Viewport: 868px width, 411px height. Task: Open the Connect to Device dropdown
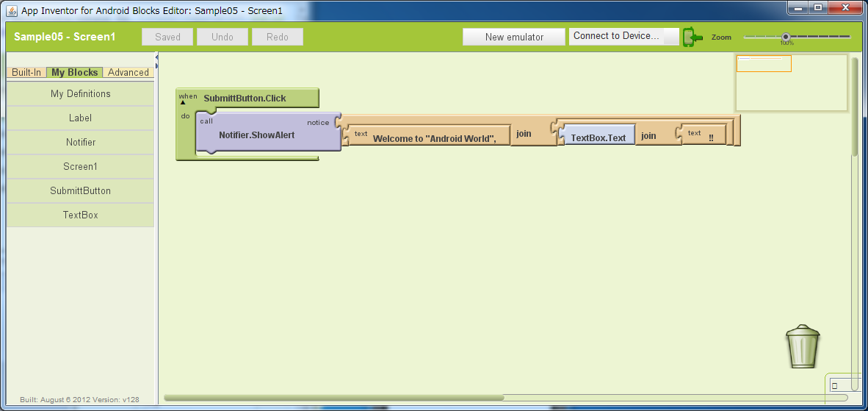click(x=623, y=36)
